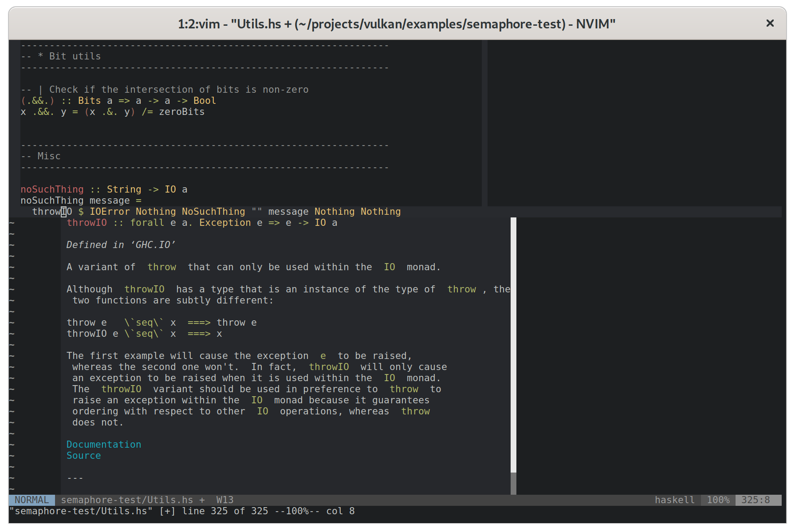
Task: Click the Misc section comment header
Action: [x=42, y=156]
